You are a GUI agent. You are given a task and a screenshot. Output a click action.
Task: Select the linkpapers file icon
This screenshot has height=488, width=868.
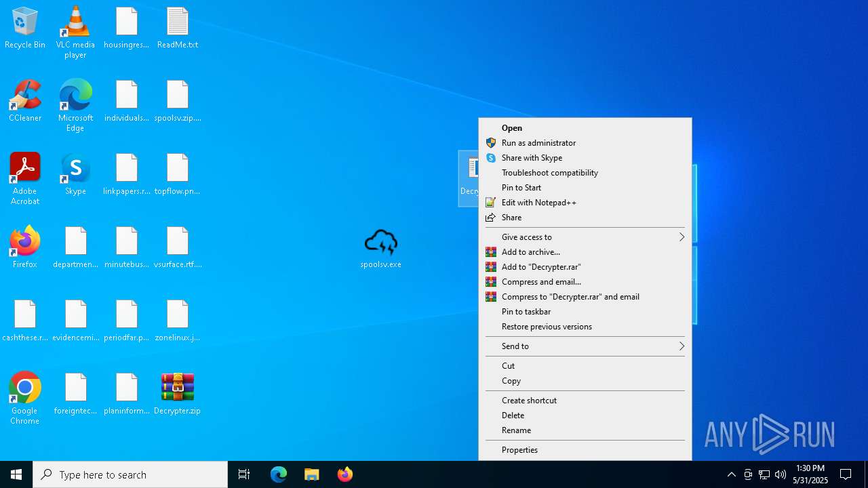[127, 175]
